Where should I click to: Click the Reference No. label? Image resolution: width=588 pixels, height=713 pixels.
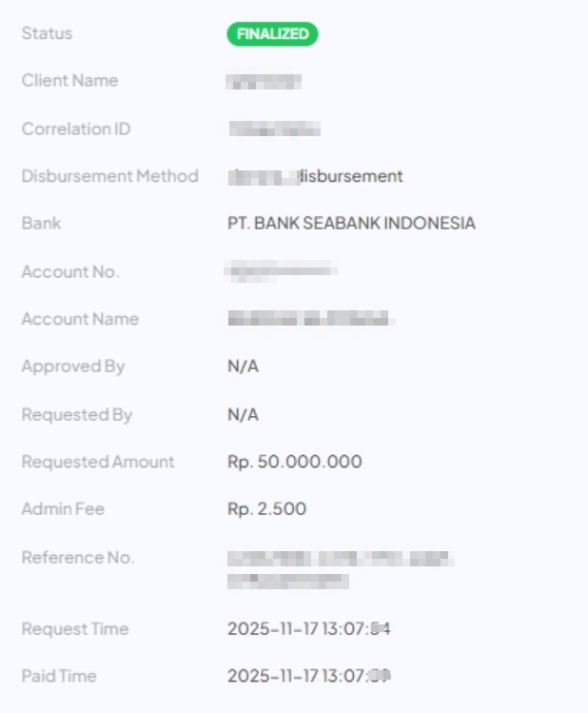[78, 557]
